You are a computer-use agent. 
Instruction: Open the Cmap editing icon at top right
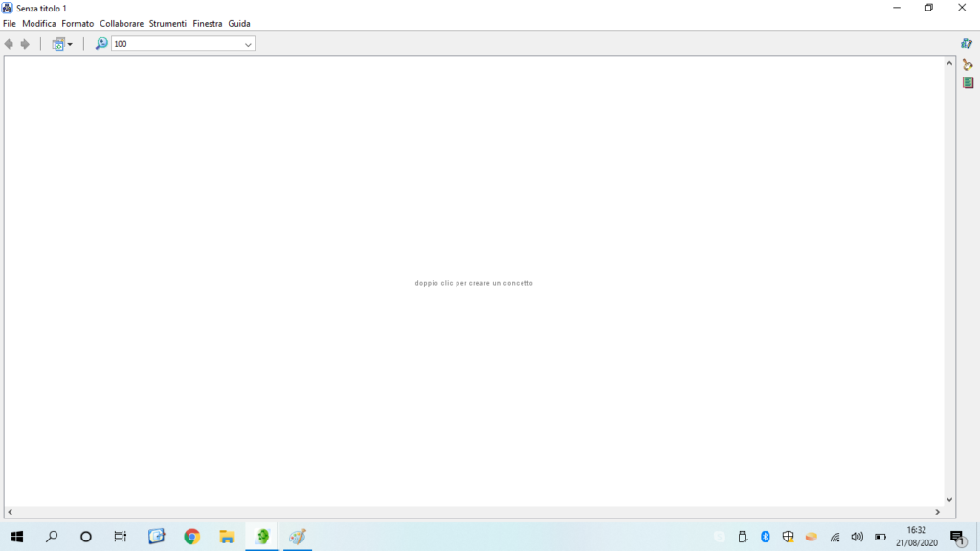(967, 44)
